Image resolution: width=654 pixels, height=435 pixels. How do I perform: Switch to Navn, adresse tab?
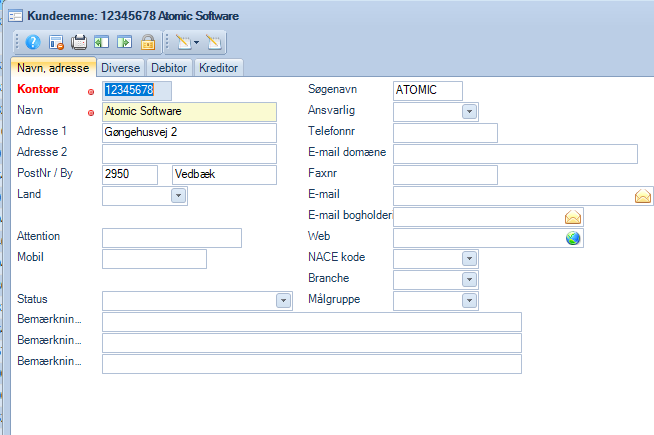53,68
